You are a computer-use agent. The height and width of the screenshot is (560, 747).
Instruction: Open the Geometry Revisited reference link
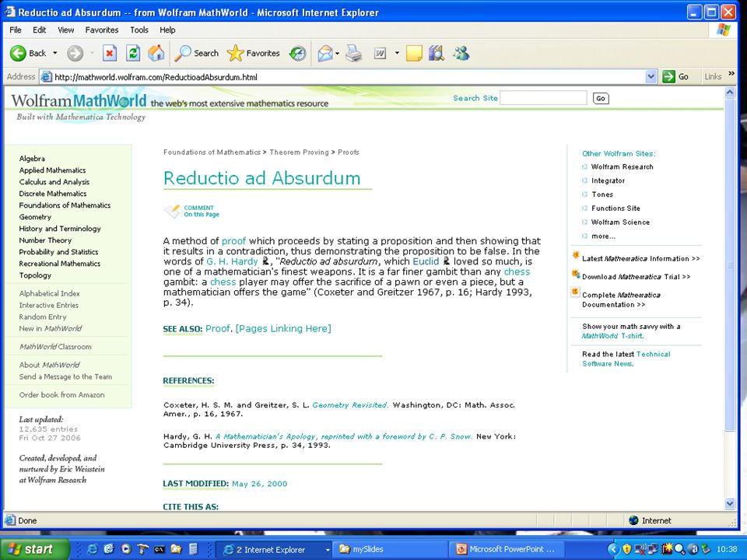pos(350,405)
